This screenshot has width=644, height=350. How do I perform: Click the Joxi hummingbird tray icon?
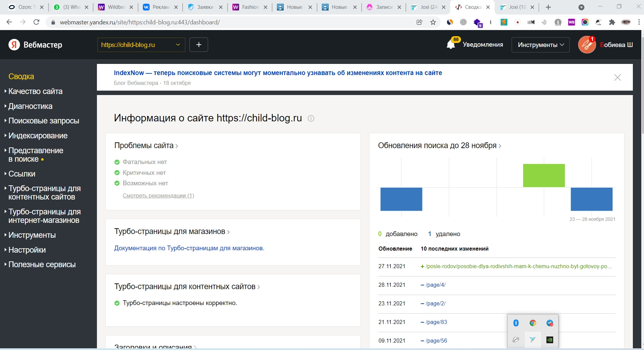click(533, 340)
